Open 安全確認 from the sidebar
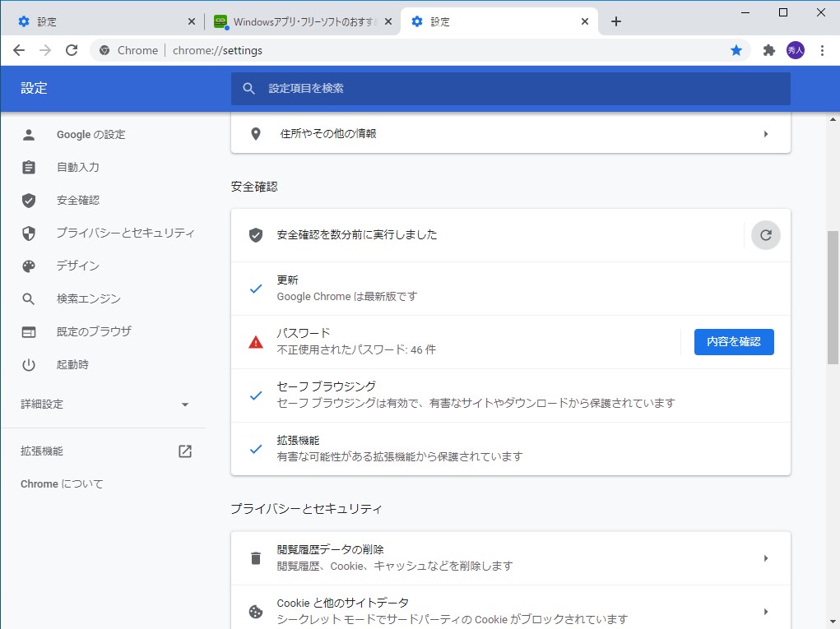Image resolution: width=840 pixels, height=629 pixels. [78, 200]
